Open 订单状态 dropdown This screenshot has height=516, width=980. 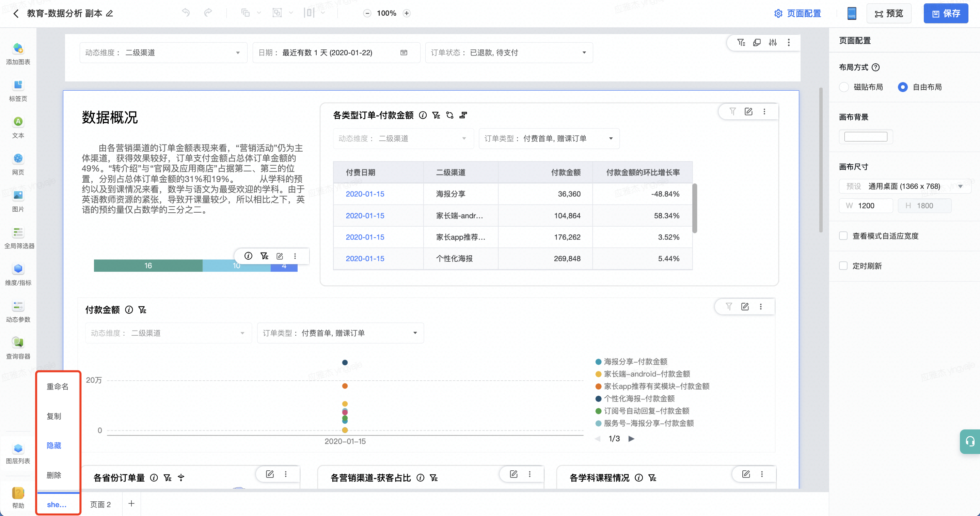[509, 52]
